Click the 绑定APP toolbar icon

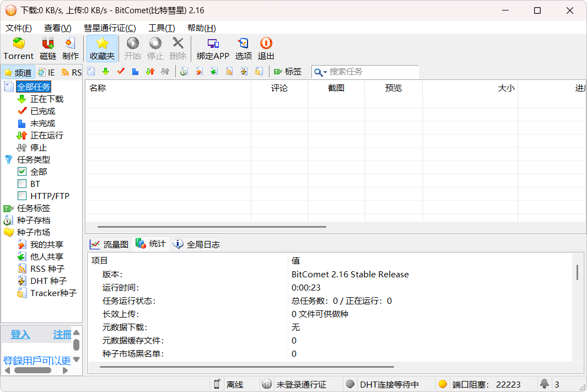pos(213,49)
